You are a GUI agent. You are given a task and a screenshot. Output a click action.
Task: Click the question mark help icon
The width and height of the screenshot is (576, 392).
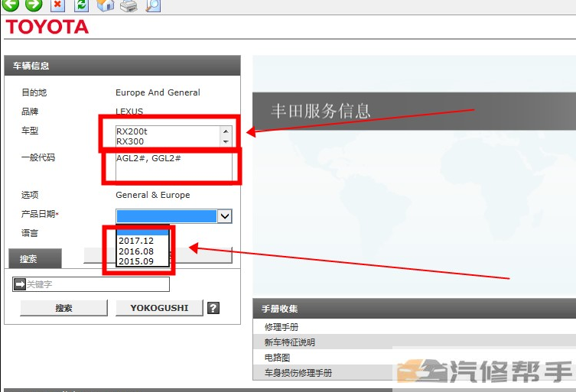coord(213,308)
